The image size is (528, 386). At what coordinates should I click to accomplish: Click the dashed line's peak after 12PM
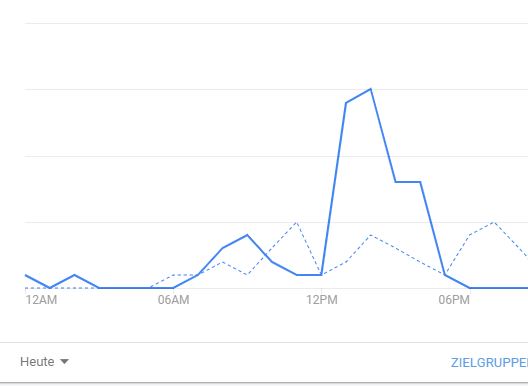click(370, 235)
